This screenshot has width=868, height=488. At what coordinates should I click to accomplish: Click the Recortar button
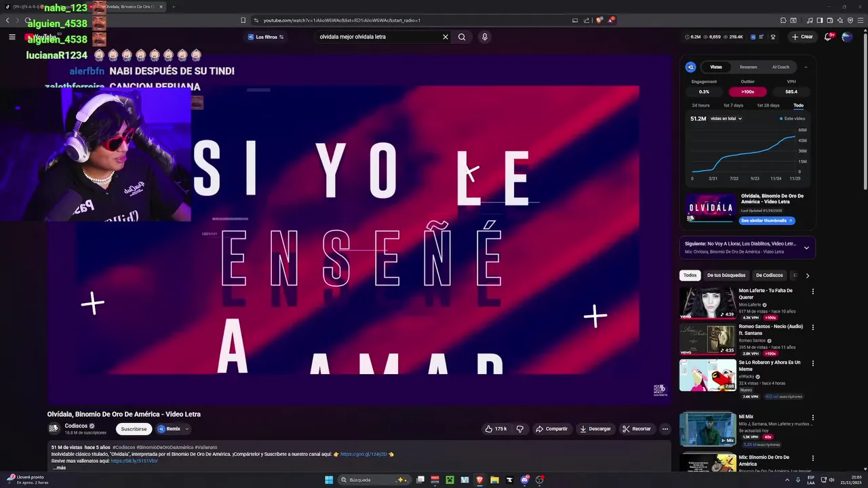(636, 429)
